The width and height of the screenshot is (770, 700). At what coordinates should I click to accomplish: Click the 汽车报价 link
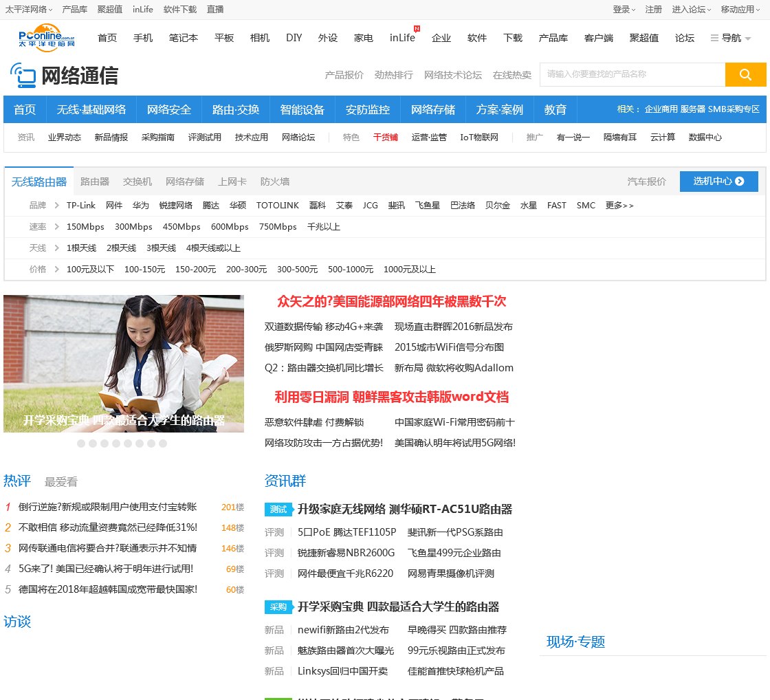coord(646,182)
